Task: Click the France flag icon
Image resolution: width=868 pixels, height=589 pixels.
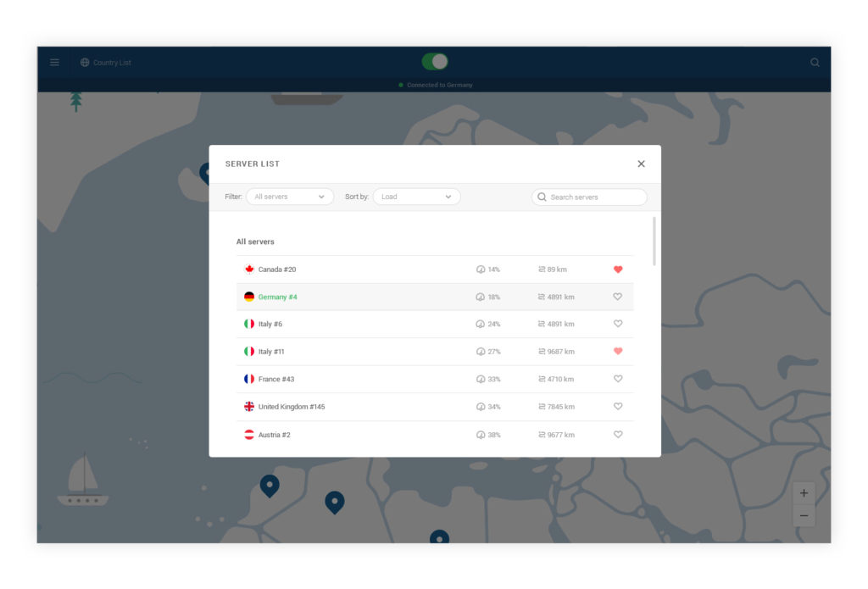Action: click(x=249, y=379)
